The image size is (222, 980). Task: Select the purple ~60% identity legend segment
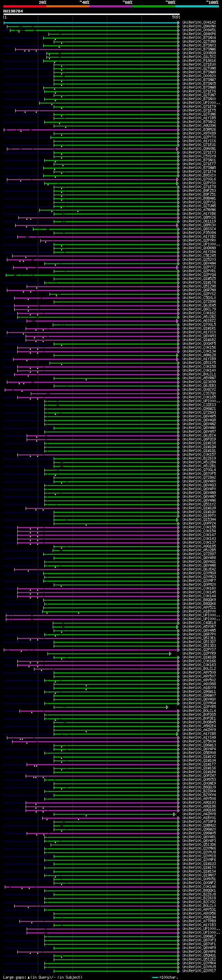111,7
